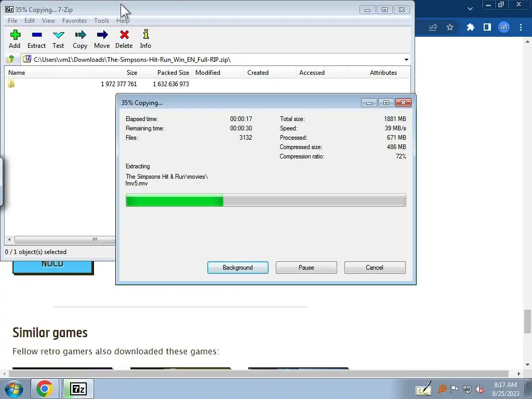Open the Chrome profile avatar

[x=504, y=27]
